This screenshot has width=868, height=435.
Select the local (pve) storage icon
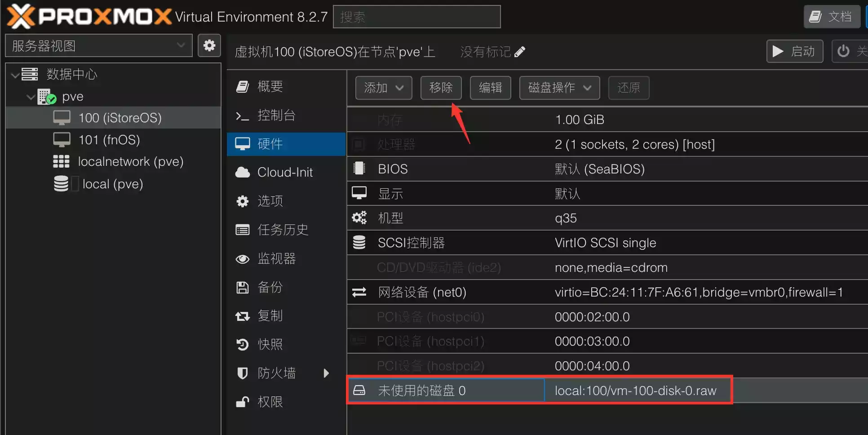coord(61,184)
